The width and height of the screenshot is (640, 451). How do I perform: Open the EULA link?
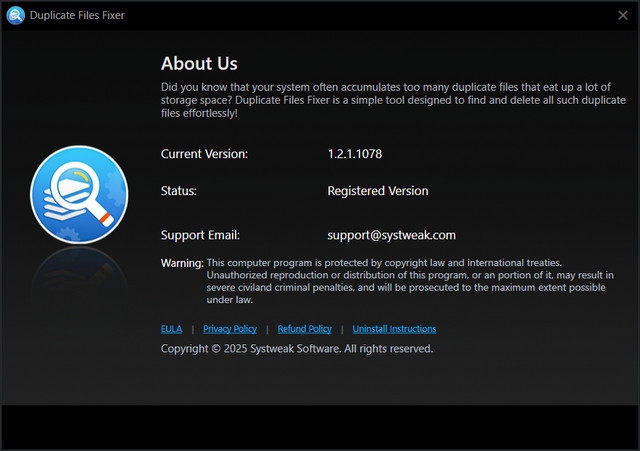pos(172,329)
